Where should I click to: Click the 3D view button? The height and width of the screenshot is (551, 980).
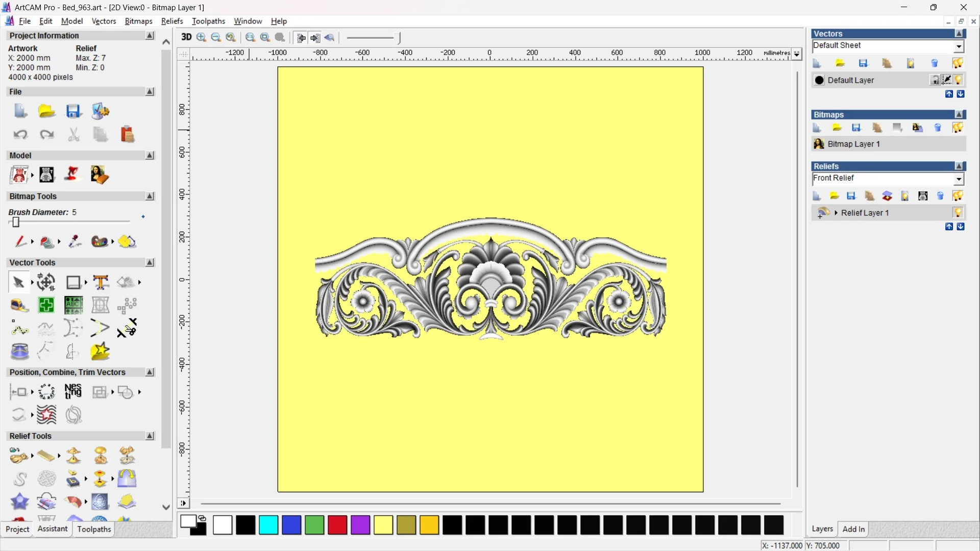click(x=186, y=37)
